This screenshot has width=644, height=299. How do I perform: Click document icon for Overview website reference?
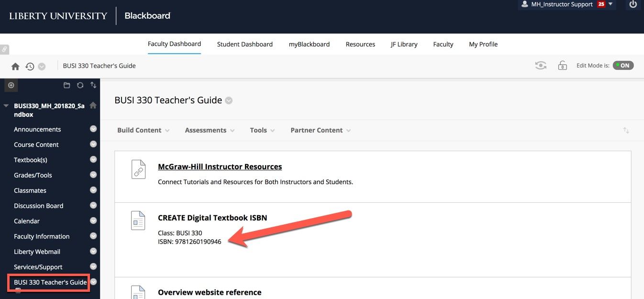click(x=138, y=293)
